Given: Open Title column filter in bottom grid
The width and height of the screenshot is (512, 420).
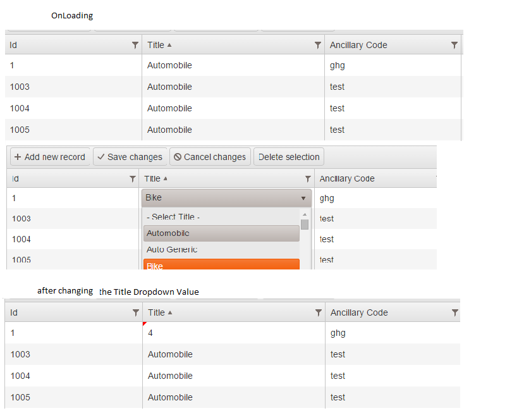Looking at the screenshot, I should (319, 312).
